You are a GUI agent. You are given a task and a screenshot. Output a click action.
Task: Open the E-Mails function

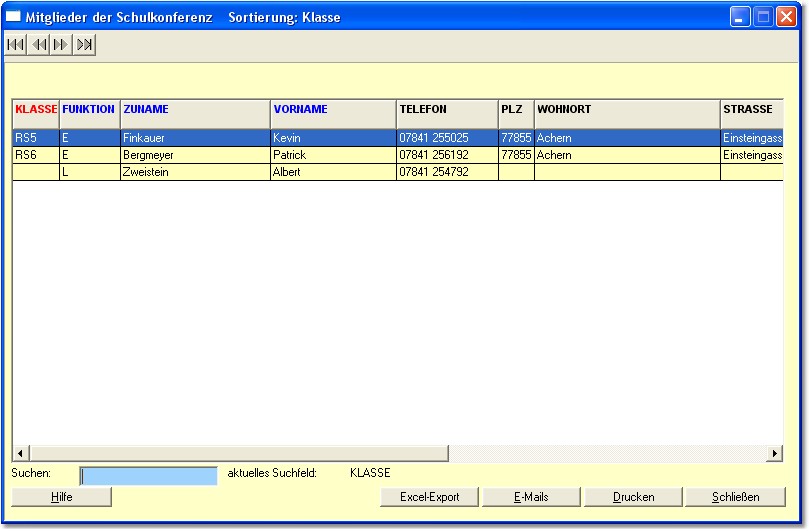(531, 497)
